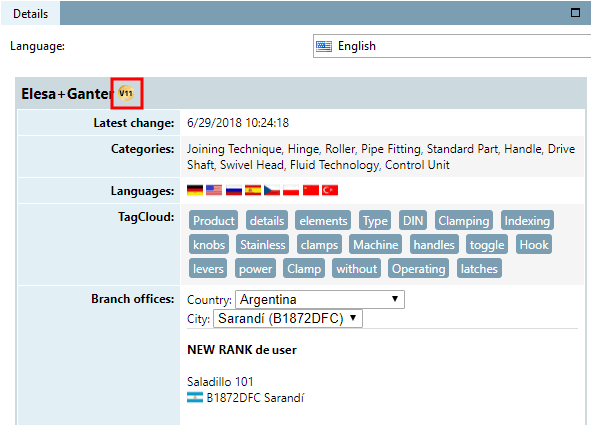Click the NEW RANK de user heading

(242, 350)
